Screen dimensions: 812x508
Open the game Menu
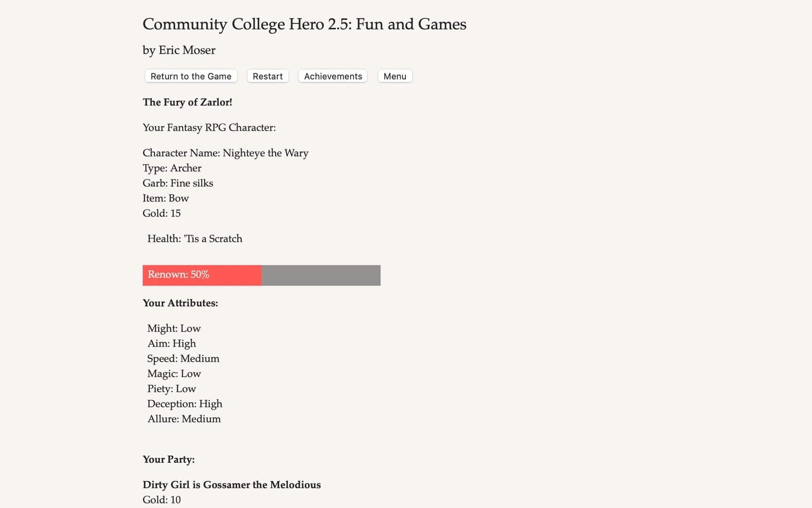coord(394,76)
